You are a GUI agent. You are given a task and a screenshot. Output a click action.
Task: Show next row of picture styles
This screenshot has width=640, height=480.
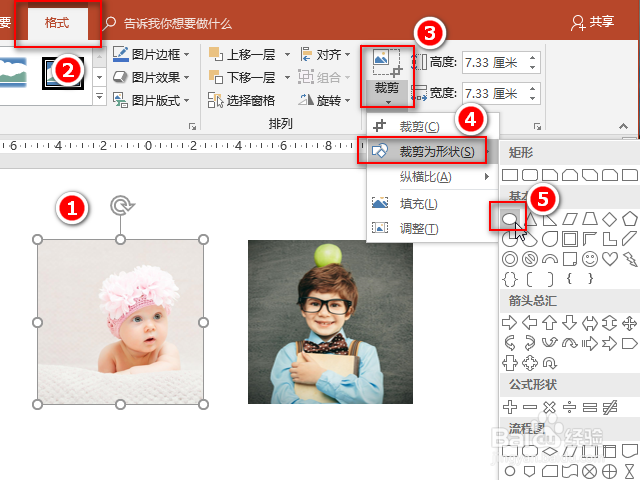tap(99, 77)
